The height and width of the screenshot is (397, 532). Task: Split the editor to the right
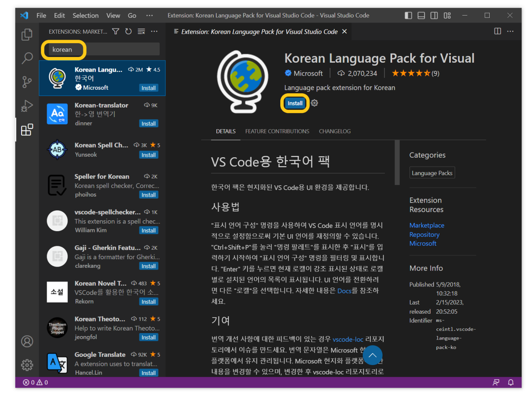[497, 32]
